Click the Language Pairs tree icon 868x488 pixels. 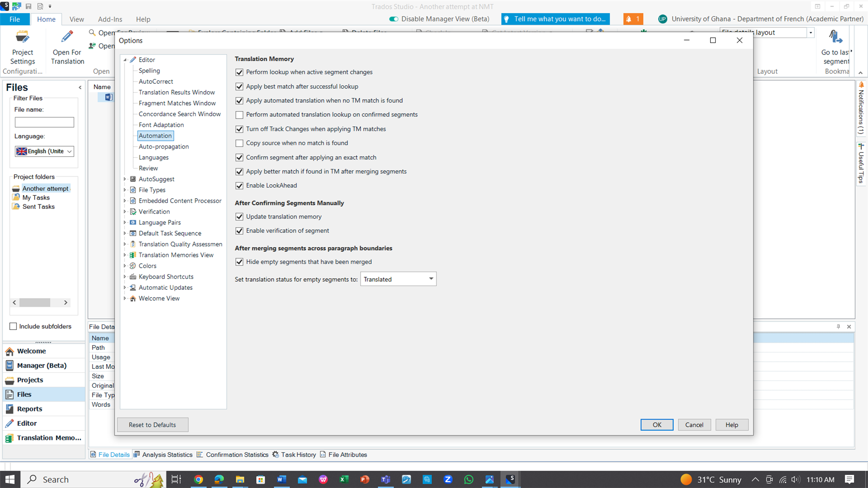coord(133,222)
